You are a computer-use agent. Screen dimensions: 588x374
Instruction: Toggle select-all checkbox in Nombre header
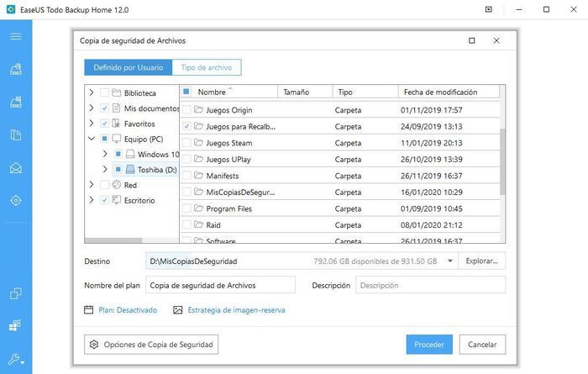(x=186, y=92)
